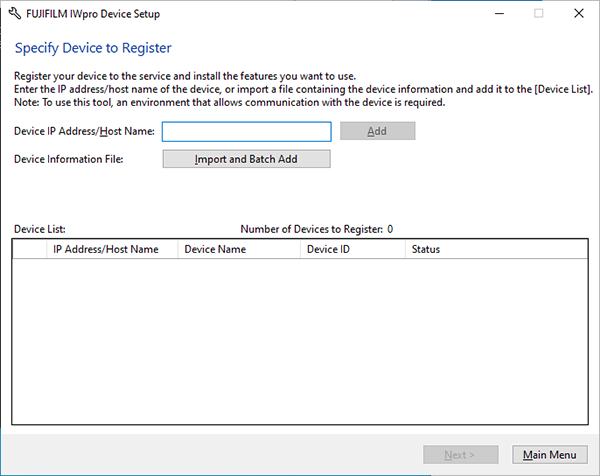Click the Device ID column header
600x476 pixels.
352,249
